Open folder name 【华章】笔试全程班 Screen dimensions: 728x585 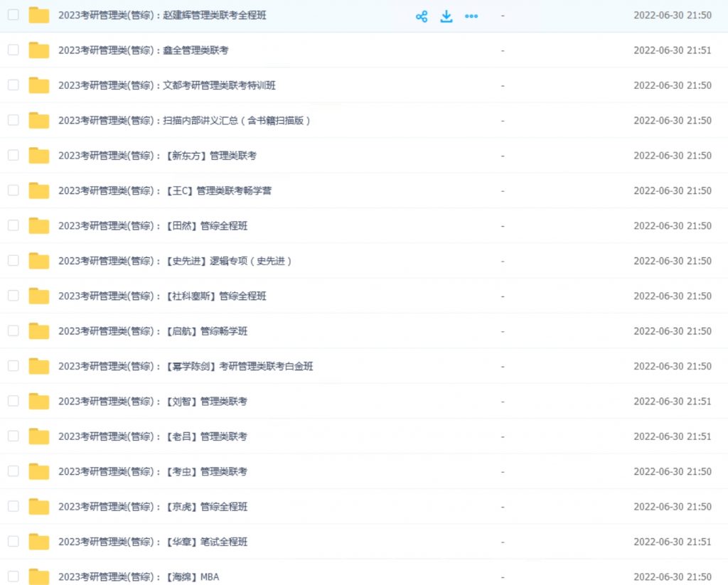(x=153, y=542)
